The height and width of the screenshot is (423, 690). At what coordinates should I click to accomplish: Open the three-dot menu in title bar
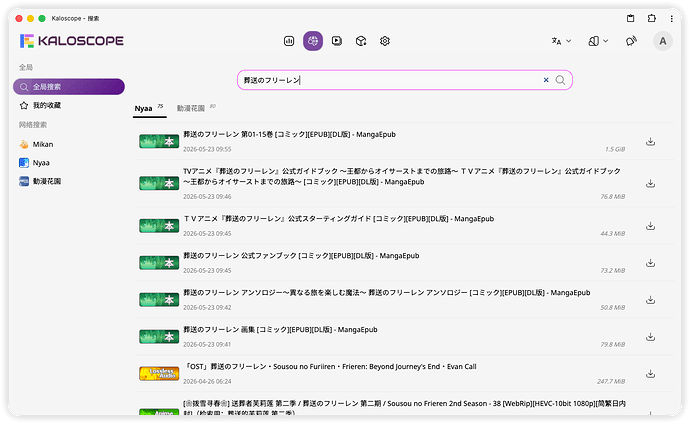coord(671,18)
